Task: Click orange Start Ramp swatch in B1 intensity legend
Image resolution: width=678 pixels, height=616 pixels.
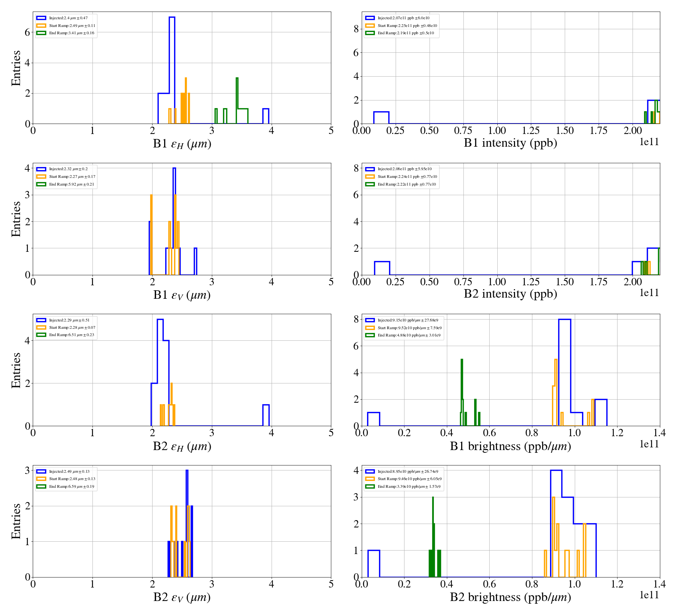Action: 369,26
